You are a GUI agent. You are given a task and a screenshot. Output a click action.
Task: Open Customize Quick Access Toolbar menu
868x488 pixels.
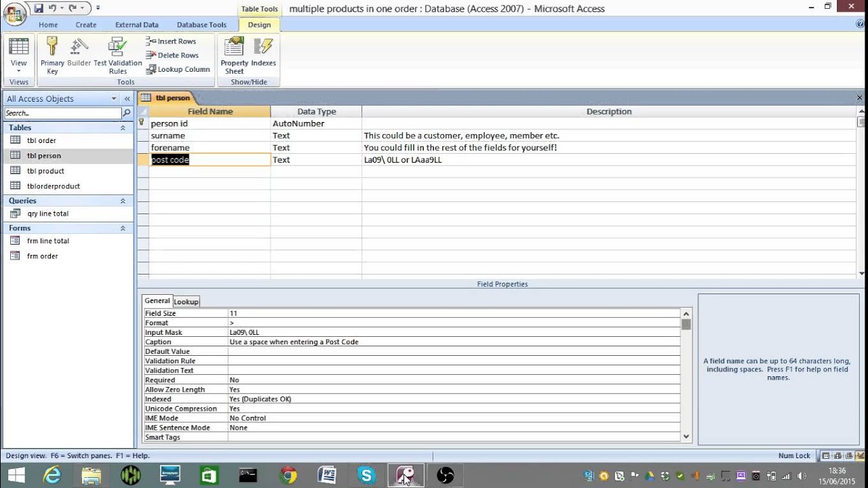pyautogui.click(x=98, y=8)
